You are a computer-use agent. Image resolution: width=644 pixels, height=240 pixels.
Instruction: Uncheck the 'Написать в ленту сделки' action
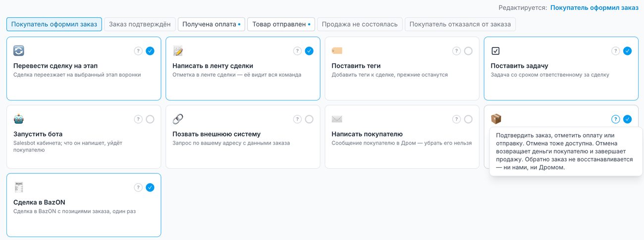tap(309, 50)
